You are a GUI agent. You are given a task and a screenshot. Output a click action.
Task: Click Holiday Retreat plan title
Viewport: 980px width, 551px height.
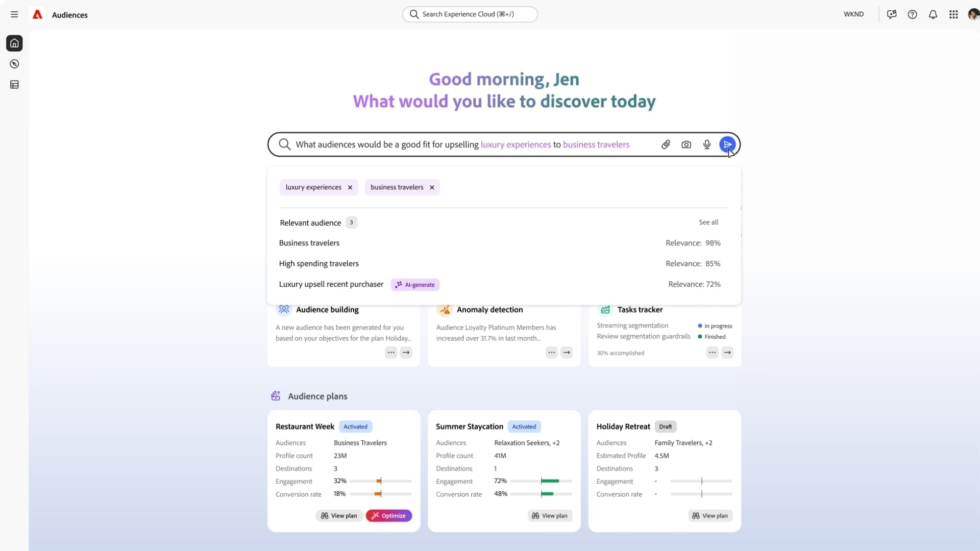(623, 427)
